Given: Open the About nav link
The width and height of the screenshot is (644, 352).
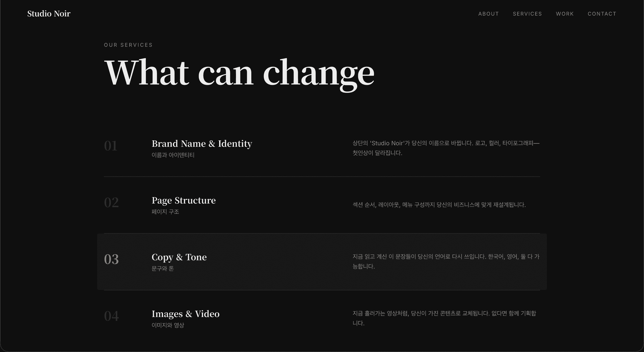Looking at the screenshot, I should click(x=489, y=14).
